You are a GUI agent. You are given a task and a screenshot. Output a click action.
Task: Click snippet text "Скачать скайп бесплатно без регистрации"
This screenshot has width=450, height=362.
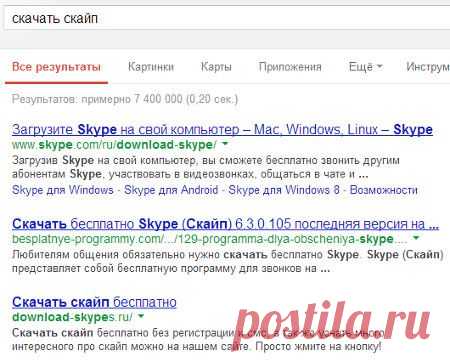pyautogui.click(x=123, y=333)
